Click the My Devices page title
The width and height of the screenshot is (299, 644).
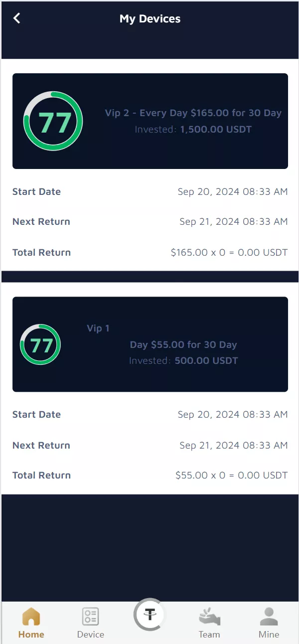(x=150, y=19)
